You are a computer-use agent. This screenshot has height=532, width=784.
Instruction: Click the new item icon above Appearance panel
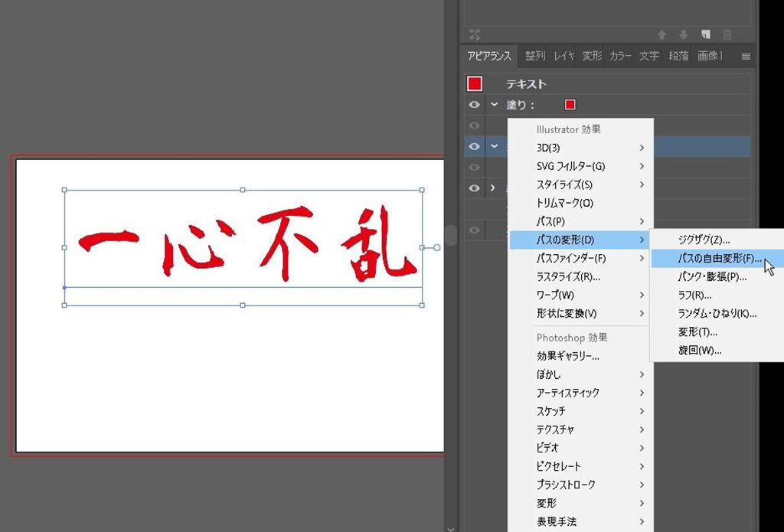pyautogui.click(x=705, y=34)
